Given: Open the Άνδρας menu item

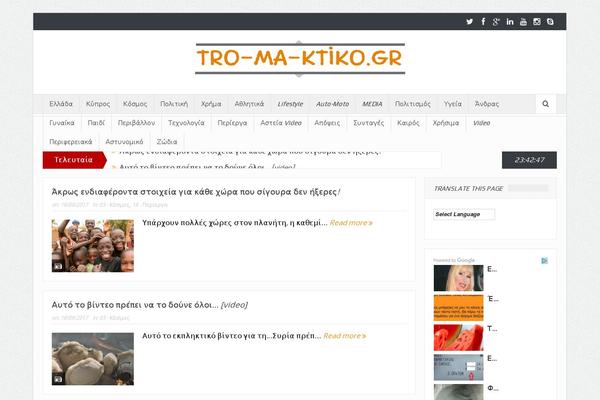Looking at the screenshot, I should (487, 104).
